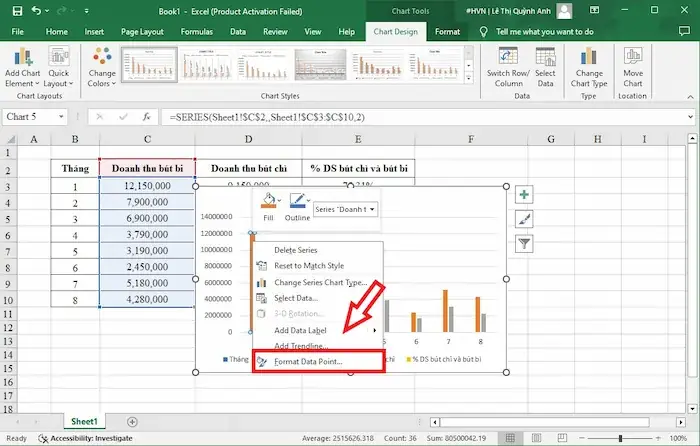This screenshot has width=700, height=446.
Task: Open Customize Quick Access Toolbar dropdown
Action: click(x=86, y=11)
